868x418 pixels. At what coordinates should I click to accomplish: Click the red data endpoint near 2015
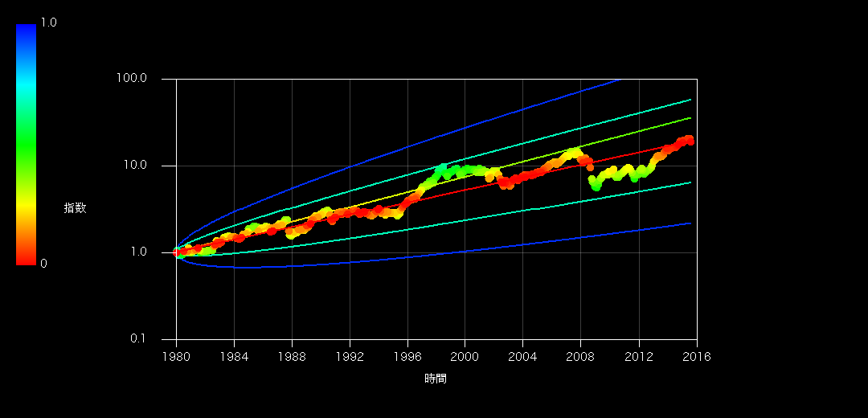[x=690, y=141]
